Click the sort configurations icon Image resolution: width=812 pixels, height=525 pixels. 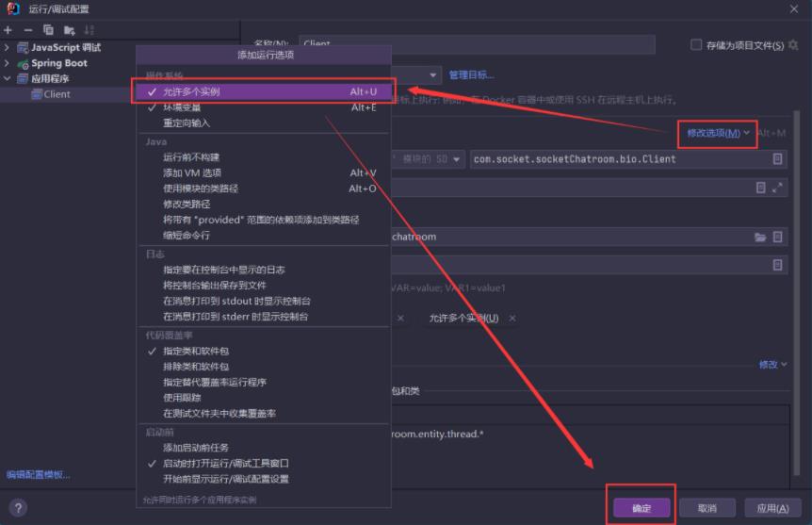pyautogui.click(x=89, y=30)
